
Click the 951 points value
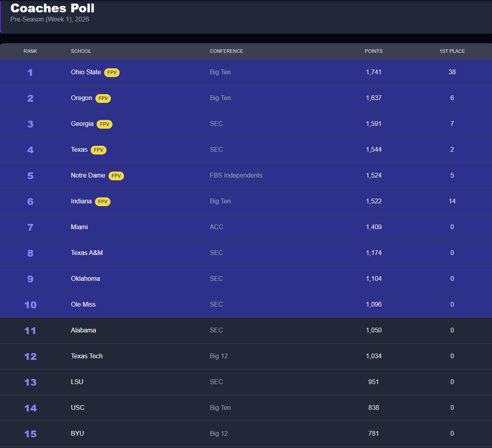(x=374, y=382)
